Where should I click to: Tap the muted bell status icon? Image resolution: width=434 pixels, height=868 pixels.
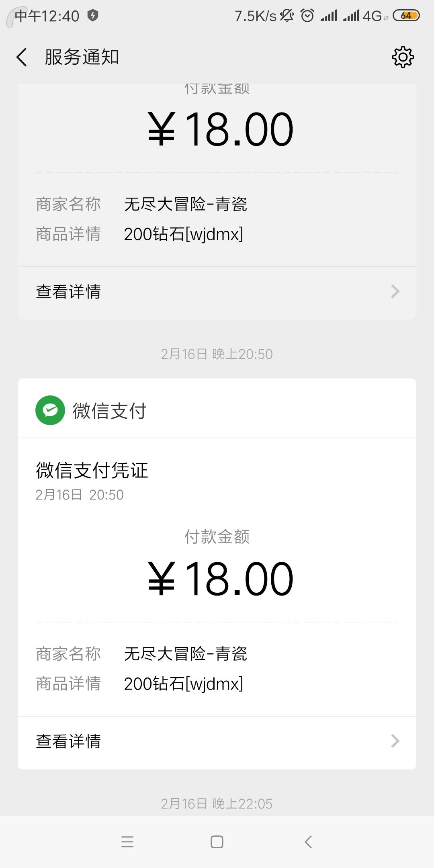coord(287,16)
